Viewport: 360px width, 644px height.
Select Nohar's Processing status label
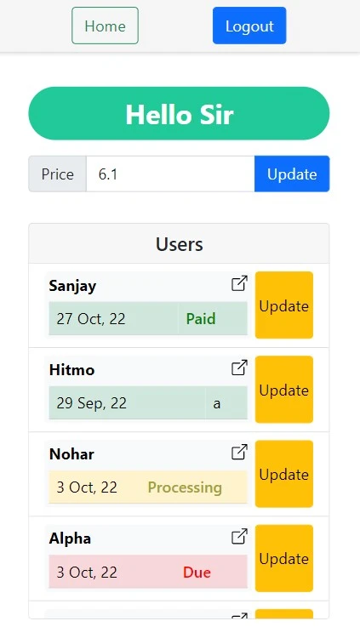tap(185, 487)
